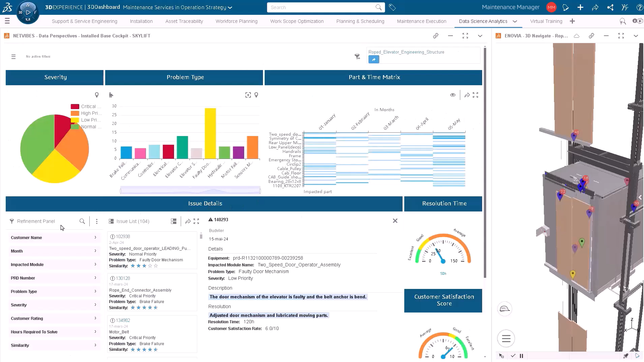Toggle the eye visibility icon in Part & Time Matrix
This screenshot has width=644, height=362.
(x=453, y=95)
